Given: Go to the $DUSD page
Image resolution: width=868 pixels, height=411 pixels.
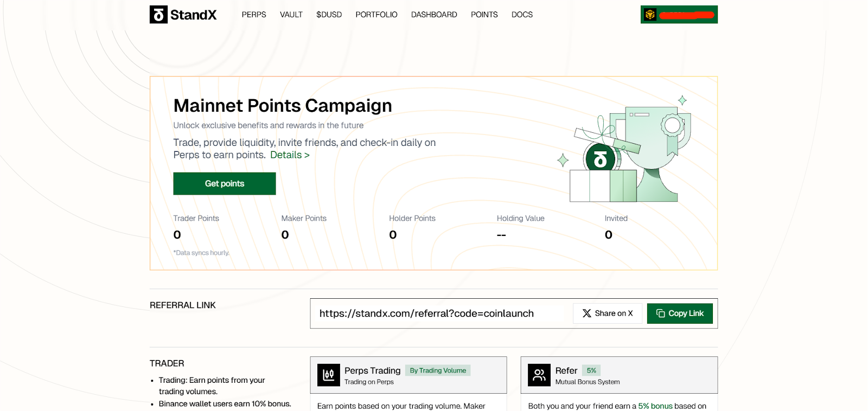Looking at the screenshot, I should 329,15.
